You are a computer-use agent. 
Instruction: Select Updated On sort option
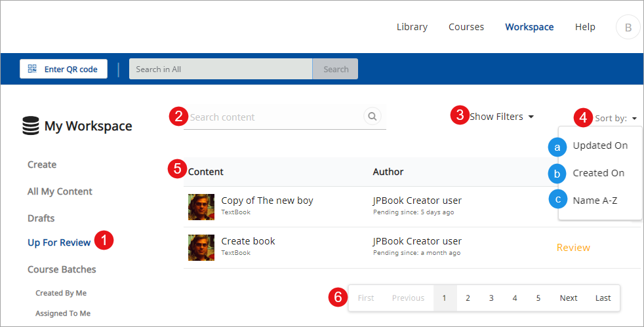coord(600,145)
